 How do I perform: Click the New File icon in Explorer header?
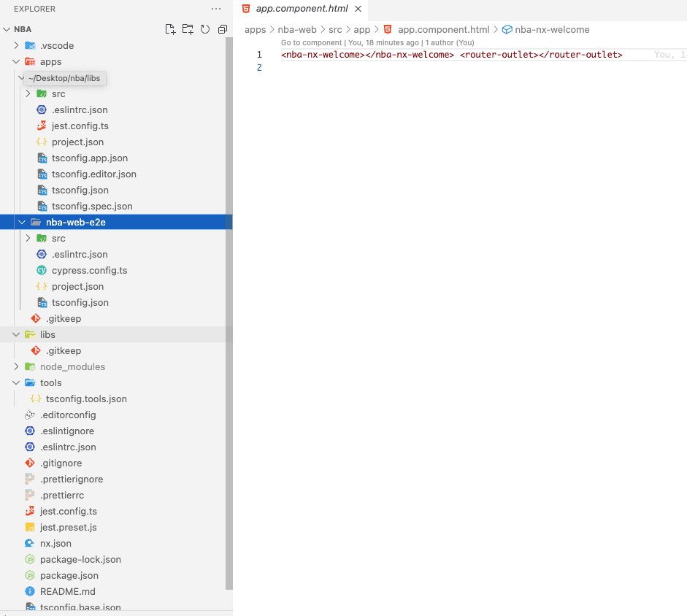tap(170, 29)
